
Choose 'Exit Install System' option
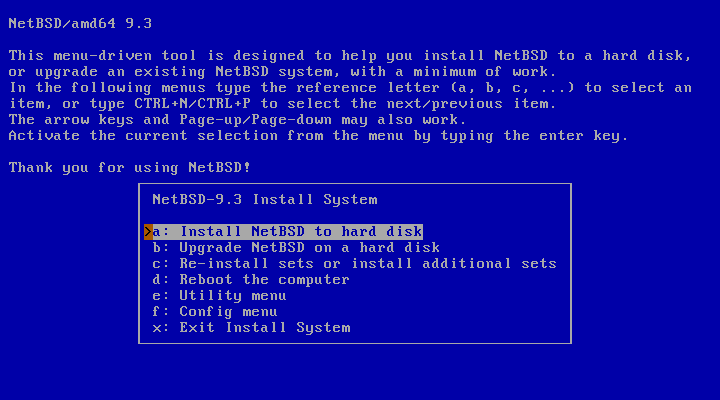[x=252, y=328]
